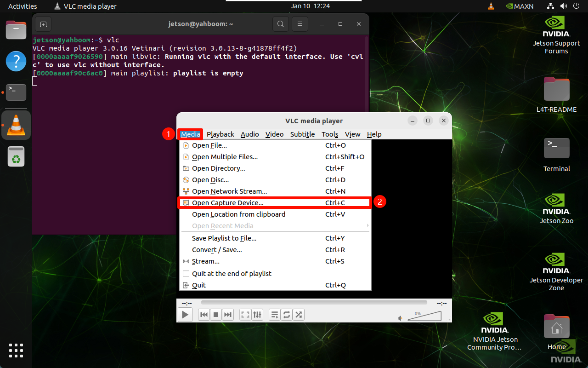Close the VLC media player window

pos(443,121)
